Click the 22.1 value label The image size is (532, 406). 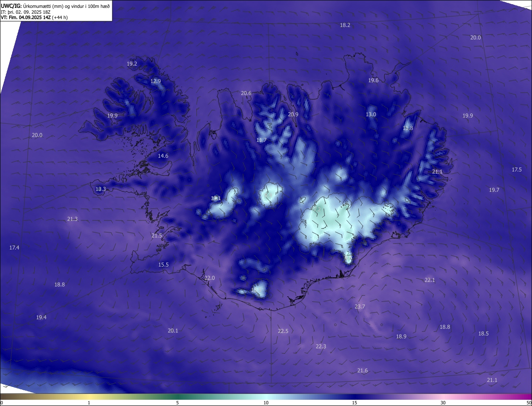coord(429,280)
